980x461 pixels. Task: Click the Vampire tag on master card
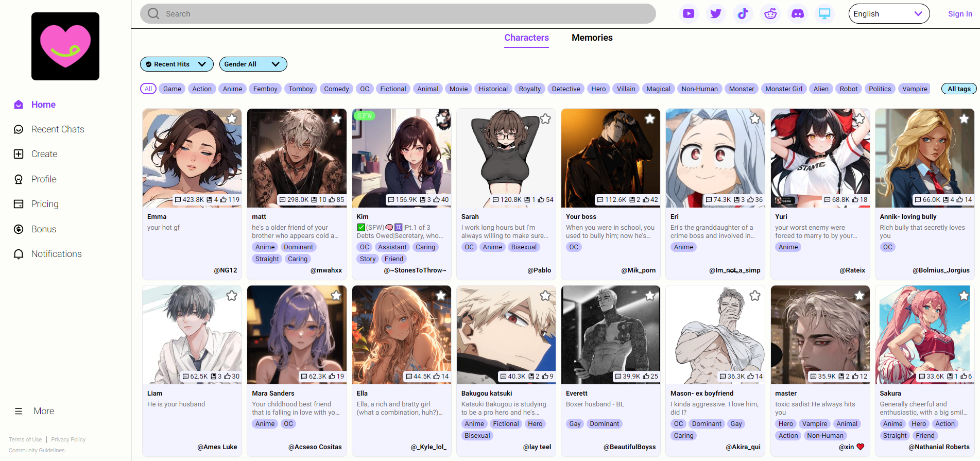point(815,424)
